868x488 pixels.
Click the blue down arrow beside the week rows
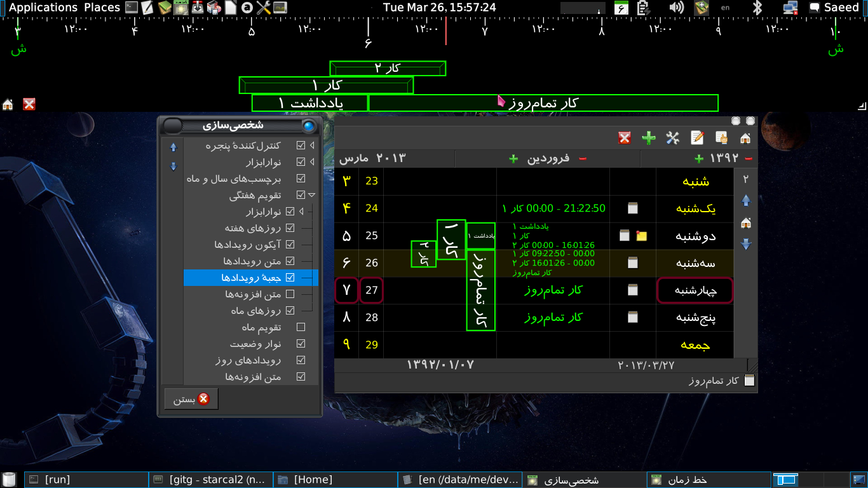746,244
